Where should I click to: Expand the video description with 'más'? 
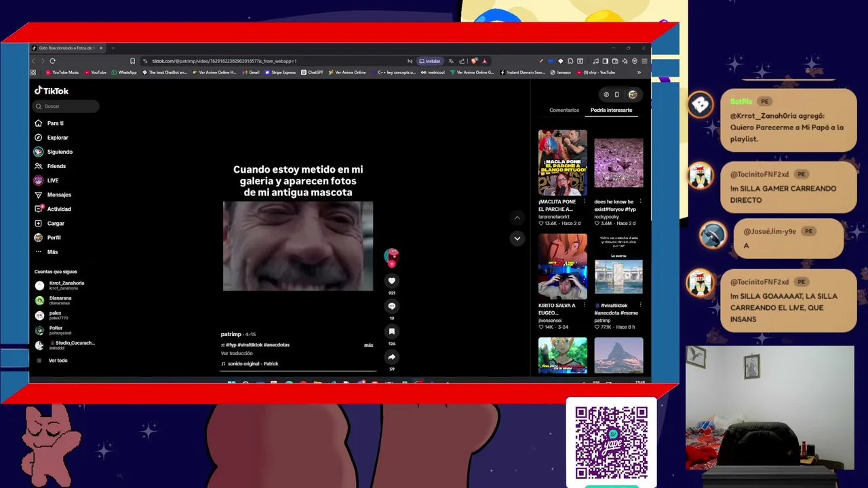coord(368,345)
